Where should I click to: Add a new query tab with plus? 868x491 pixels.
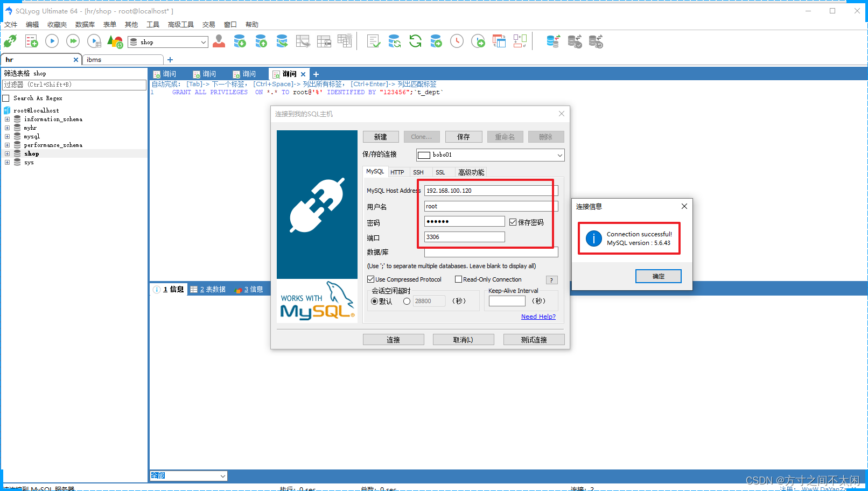click(316, 74)
